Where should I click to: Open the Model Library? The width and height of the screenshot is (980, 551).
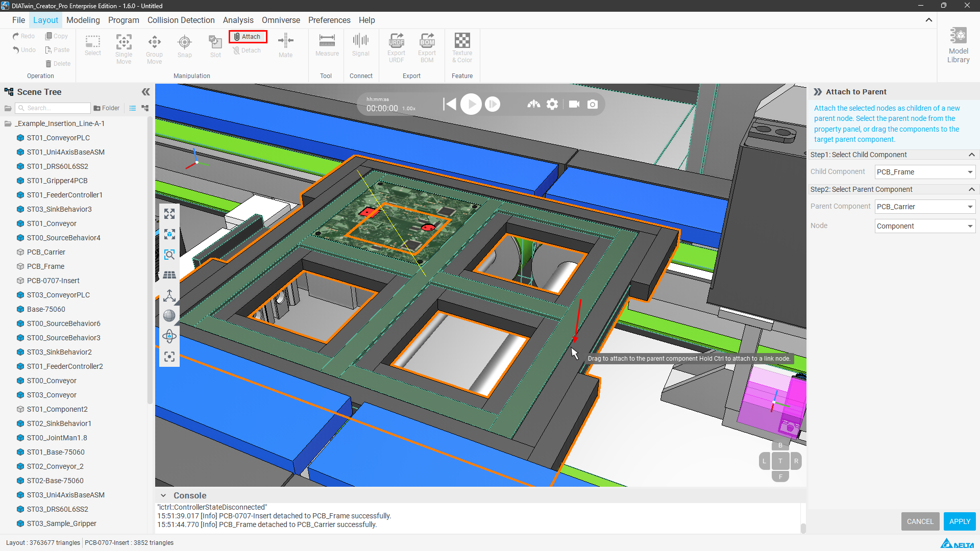[959, 45]
